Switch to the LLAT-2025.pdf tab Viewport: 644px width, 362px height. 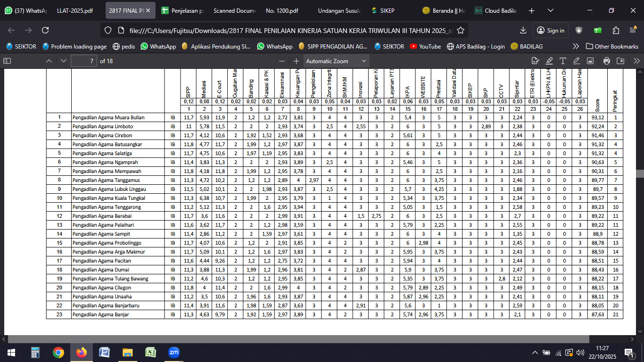click(75, 10)
